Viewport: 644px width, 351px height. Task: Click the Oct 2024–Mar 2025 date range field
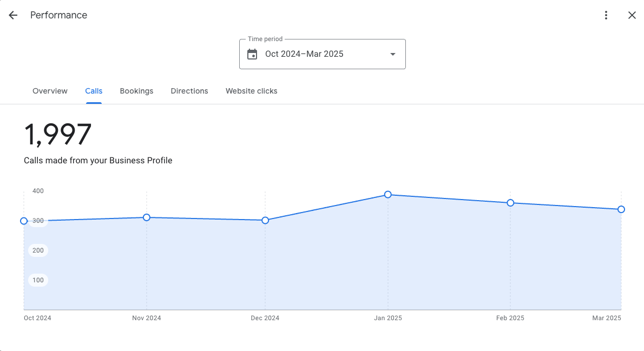pos(304,54)
